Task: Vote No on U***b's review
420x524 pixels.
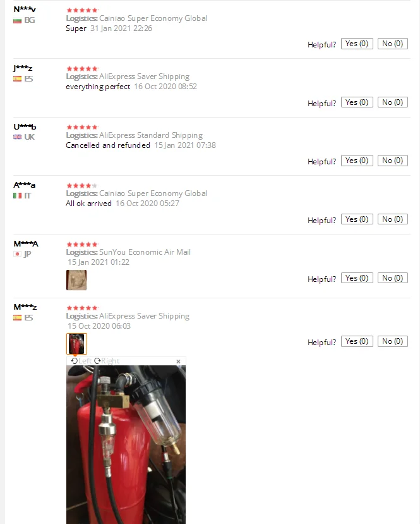Action: [x=393, y=161]
